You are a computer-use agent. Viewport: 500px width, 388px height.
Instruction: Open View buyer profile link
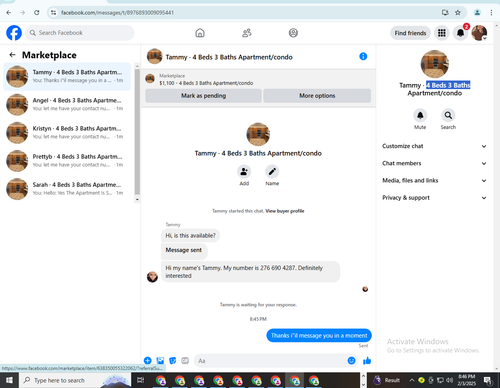pyautogui.click(x=285, y=211)
